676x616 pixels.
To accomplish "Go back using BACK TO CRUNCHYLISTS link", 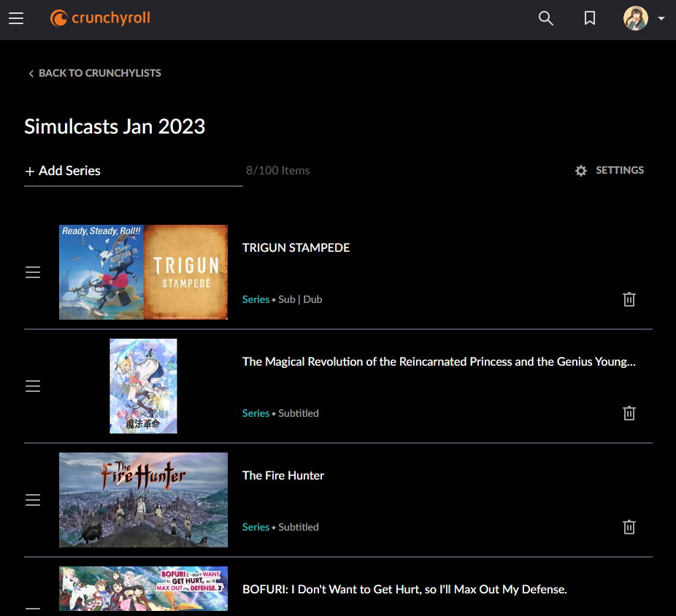I will [100, 73].
